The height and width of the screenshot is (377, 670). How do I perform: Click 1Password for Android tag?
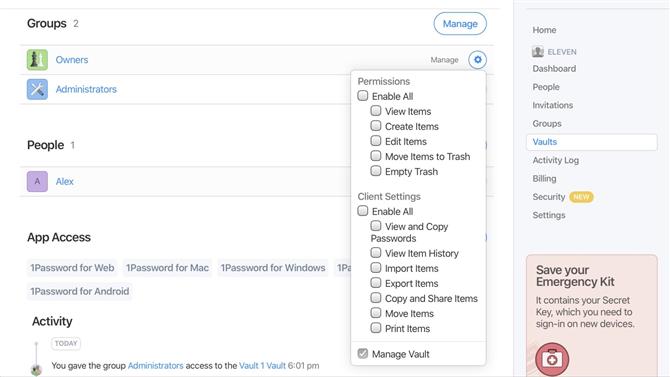tap(79, 292)
